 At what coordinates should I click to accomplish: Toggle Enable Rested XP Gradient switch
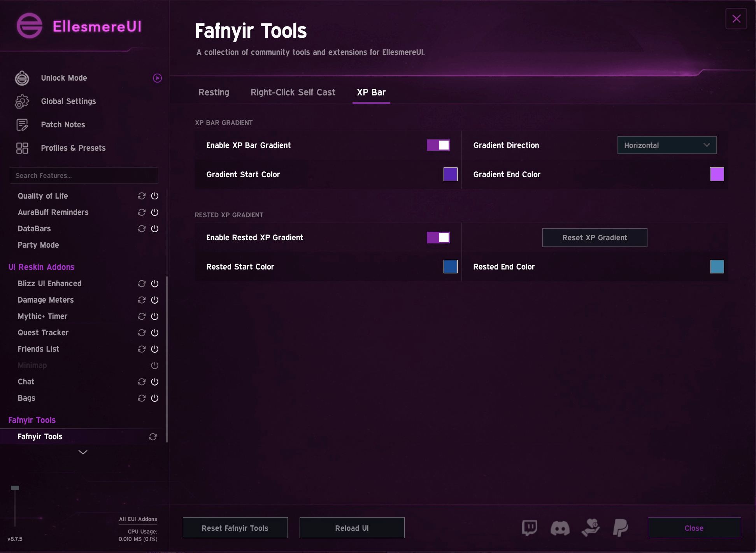438,238
